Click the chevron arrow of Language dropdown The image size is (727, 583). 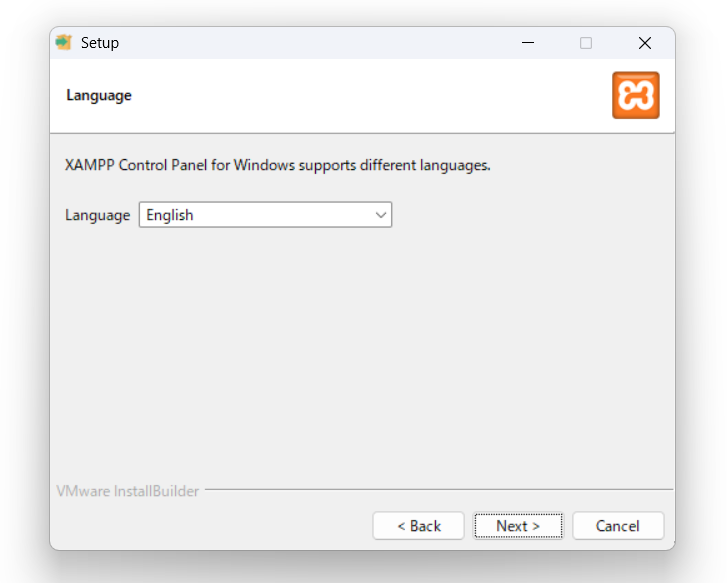(x=380, y=215)
